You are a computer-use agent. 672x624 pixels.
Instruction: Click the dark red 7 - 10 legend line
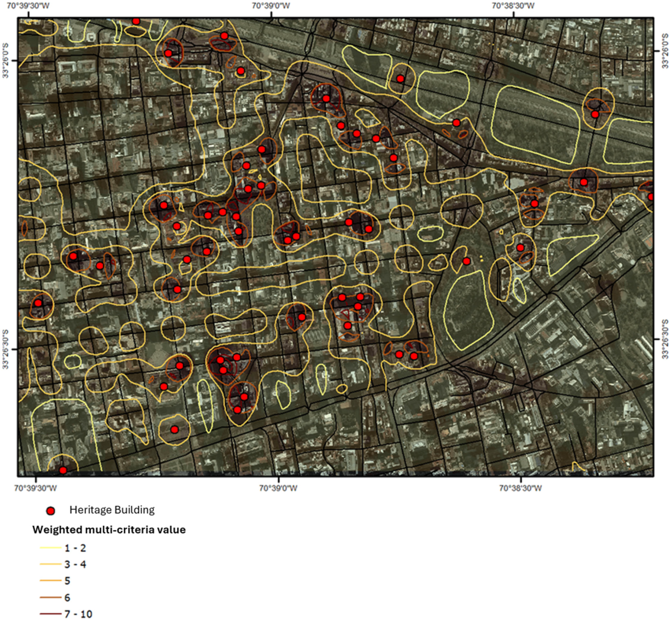pos(51,614)
